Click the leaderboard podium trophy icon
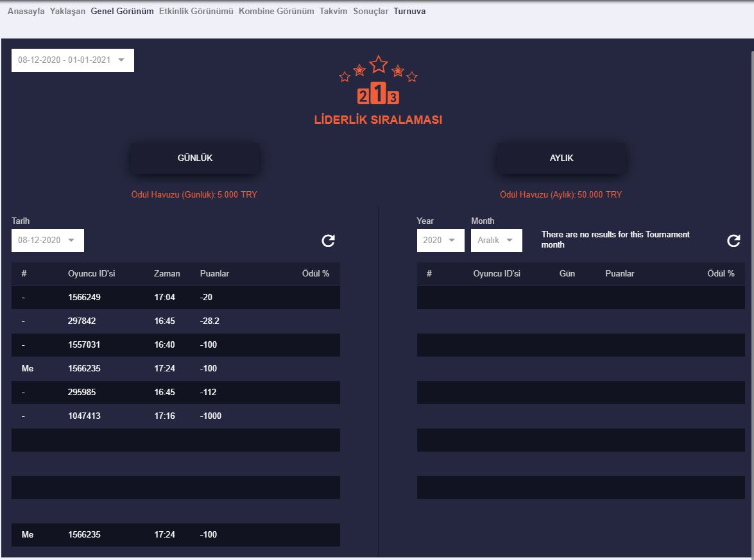This screenshot has width=754, height=560. [x=378, y=80]
